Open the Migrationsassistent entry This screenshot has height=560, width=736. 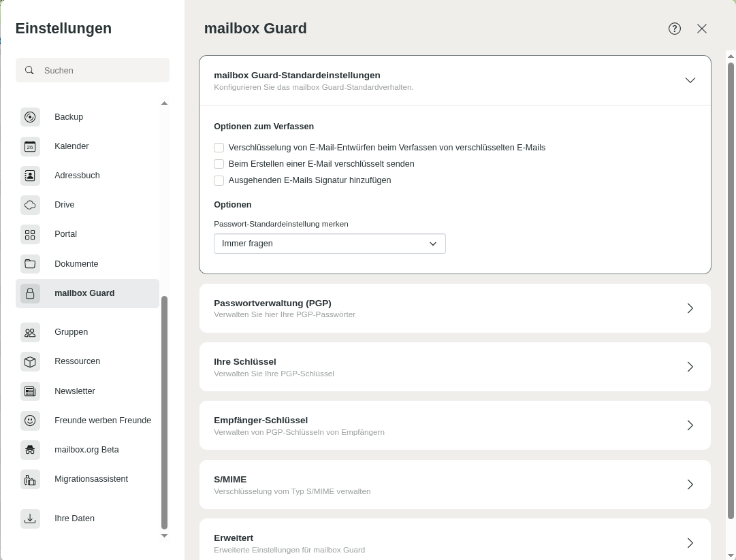[87, 479]
